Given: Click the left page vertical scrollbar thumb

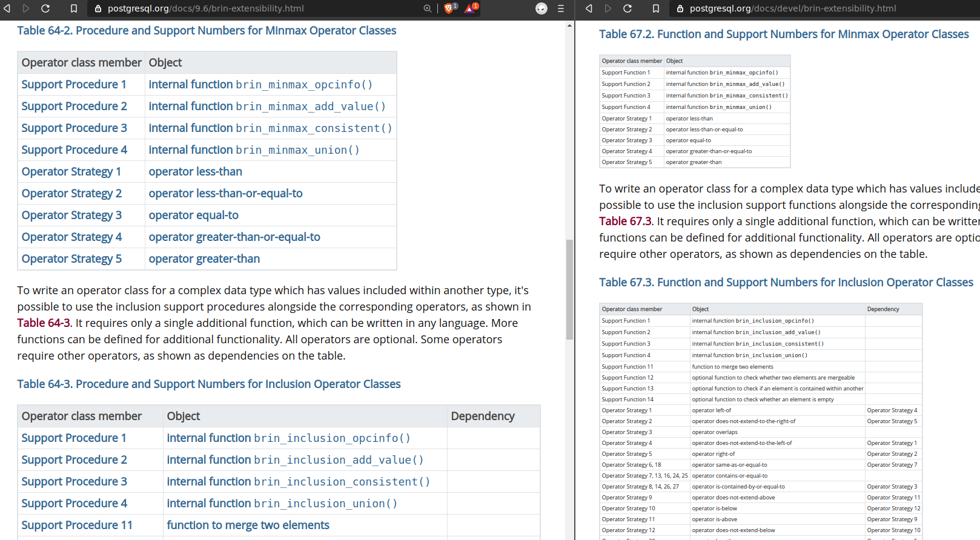Looking at the screenshot, I should click(569, 289).
